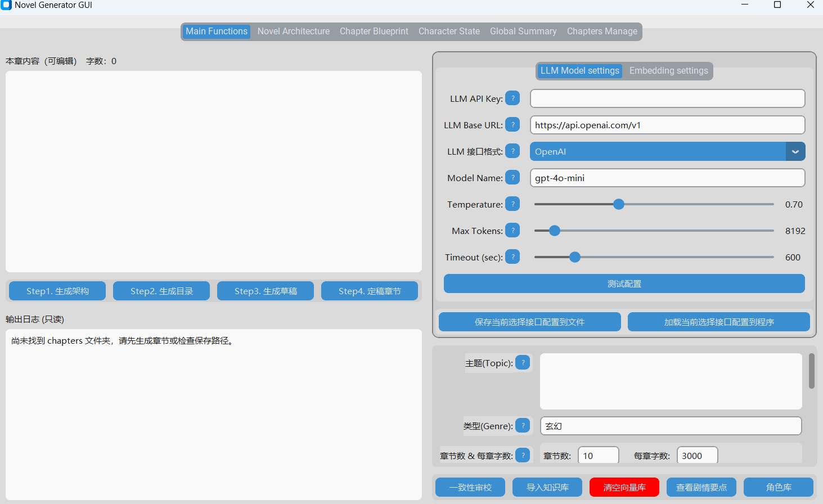
Task: Click the Timeout slider handle
Action: [575, 257]
